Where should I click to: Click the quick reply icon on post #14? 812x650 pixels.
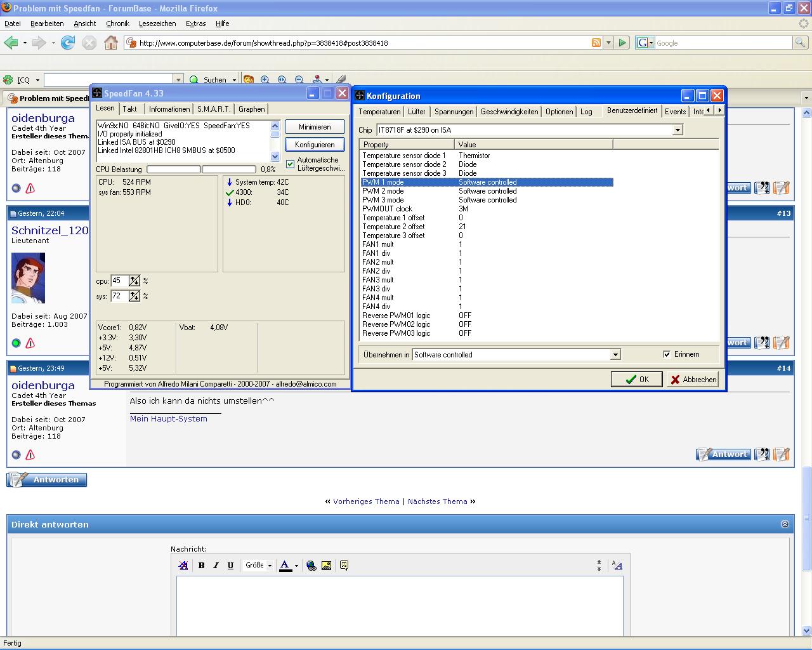[782, 454]
